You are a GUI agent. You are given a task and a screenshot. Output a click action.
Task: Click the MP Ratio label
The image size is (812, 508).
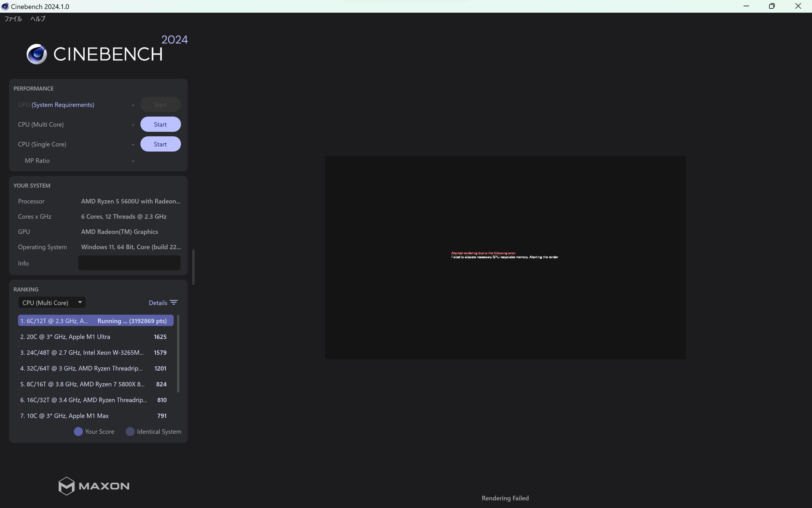[37, 161]
